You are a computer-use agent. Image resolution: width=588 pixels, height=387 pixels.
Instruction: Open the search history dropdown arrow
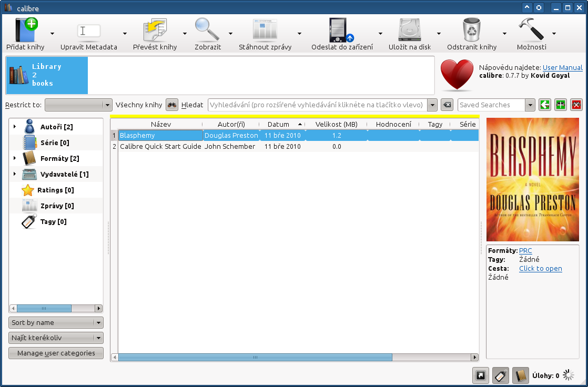(432, 105)
